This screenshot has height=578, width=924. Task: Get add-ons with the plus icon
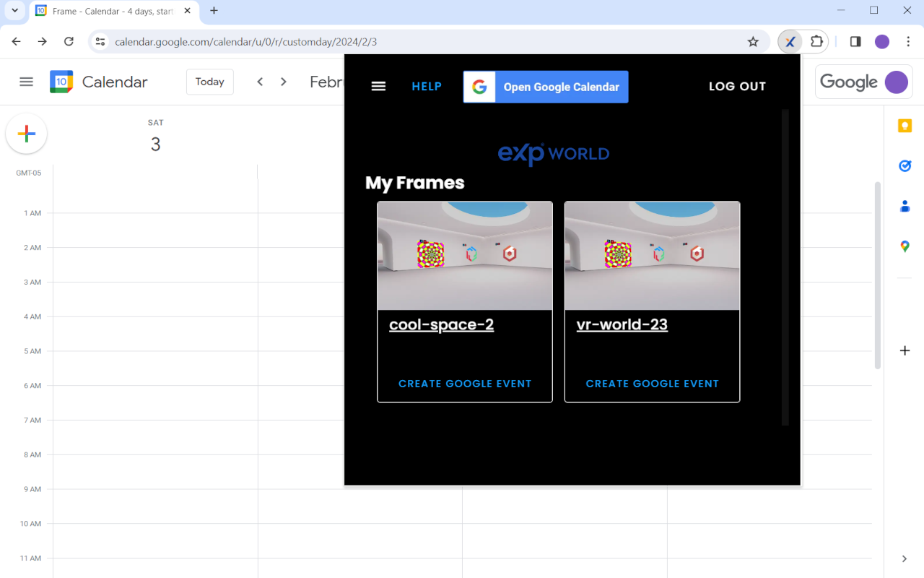click(905, 351)
